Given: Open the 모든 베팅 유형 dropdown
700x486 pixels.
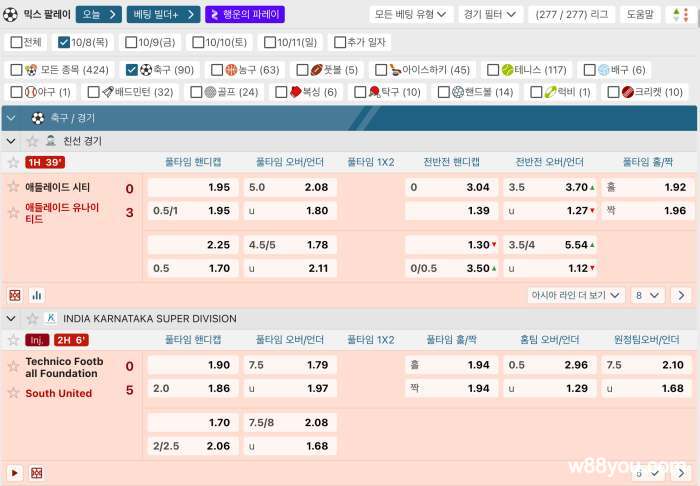Looking at the screenshot, I should 411,15.
